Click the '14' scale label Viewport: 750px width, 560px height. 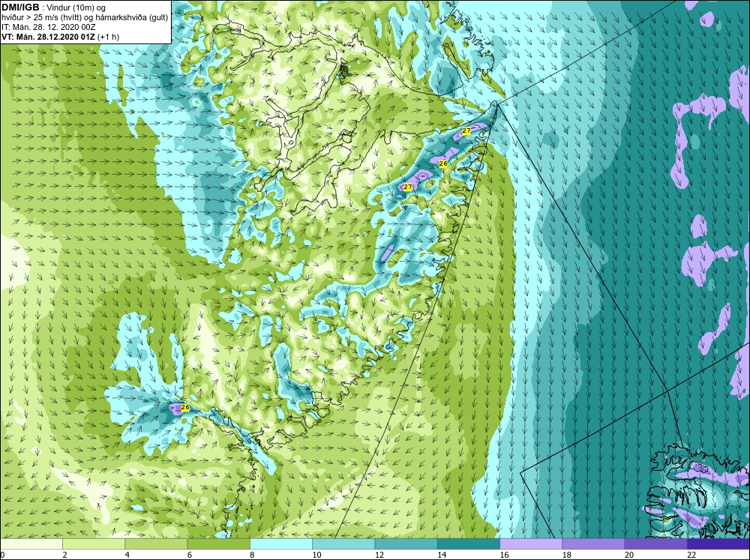point(442,555)
